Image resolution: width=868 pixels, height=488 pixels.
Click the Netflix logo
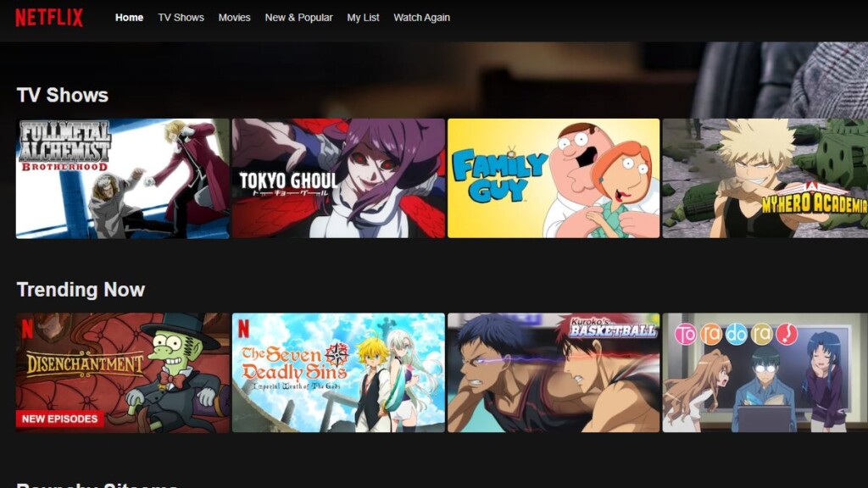[x=49, y=18]
